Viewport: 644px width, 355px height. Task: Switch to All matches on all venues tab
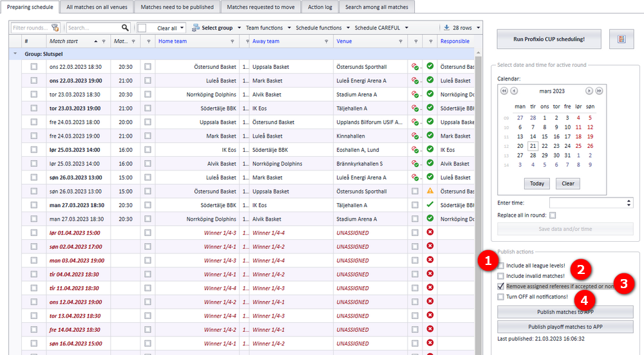97,7
